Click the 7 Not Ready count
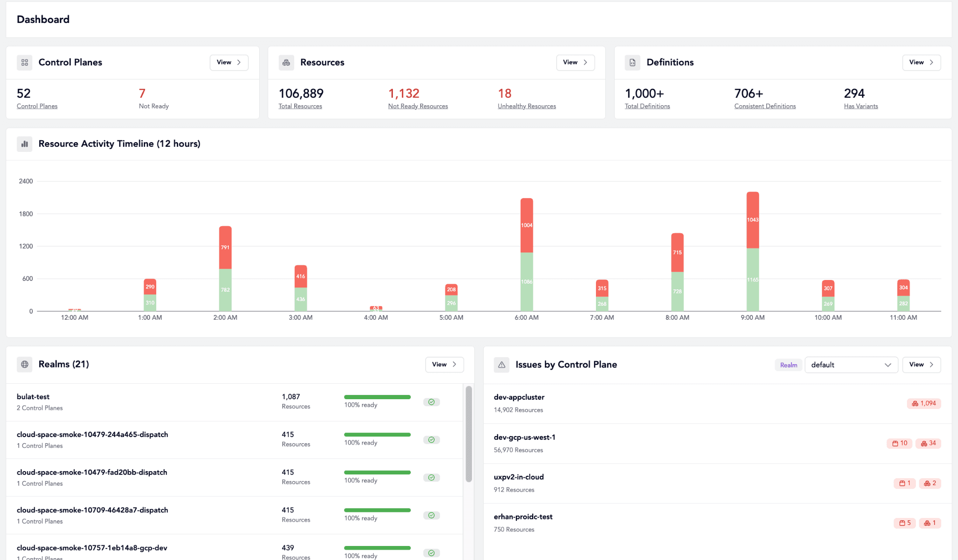 pyautogui.click(x=142, y=93)
